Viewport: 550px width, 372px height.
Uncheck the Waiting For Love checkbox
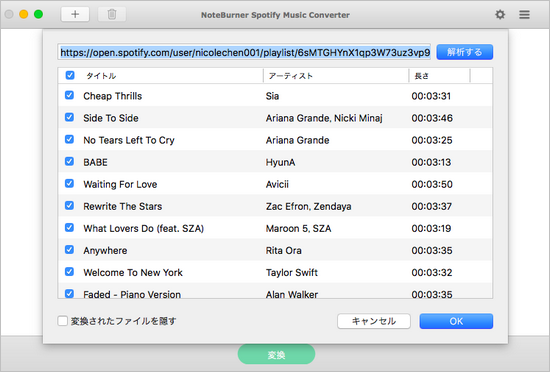69,183
